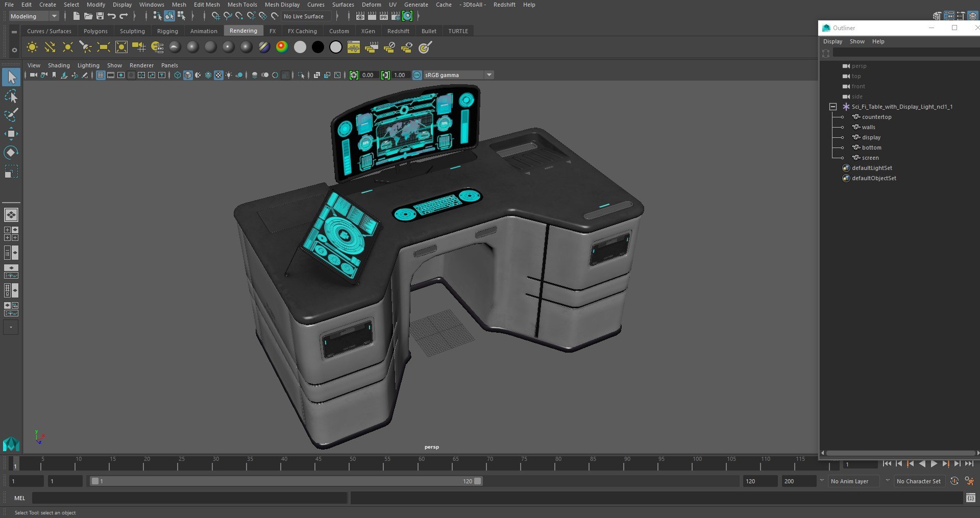Select the countertop node in Outliner

tap(876, 117)
